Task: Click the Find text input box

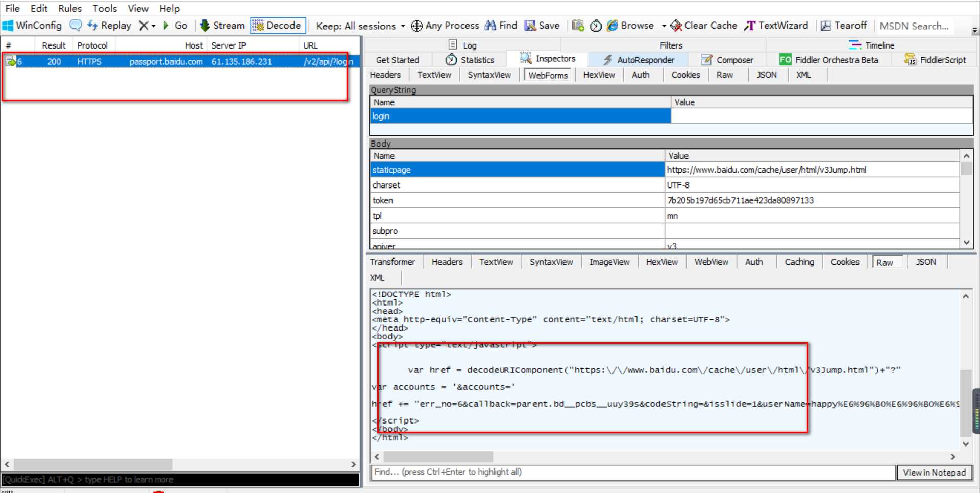Action: (633, 472)
